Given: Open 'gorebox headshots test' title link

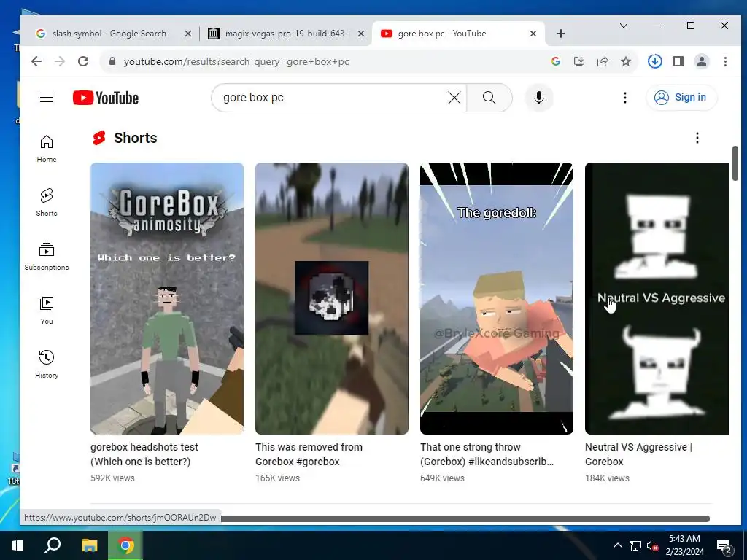Looking at the screenshot, I should pyautogui.click(x=144, y=454).
